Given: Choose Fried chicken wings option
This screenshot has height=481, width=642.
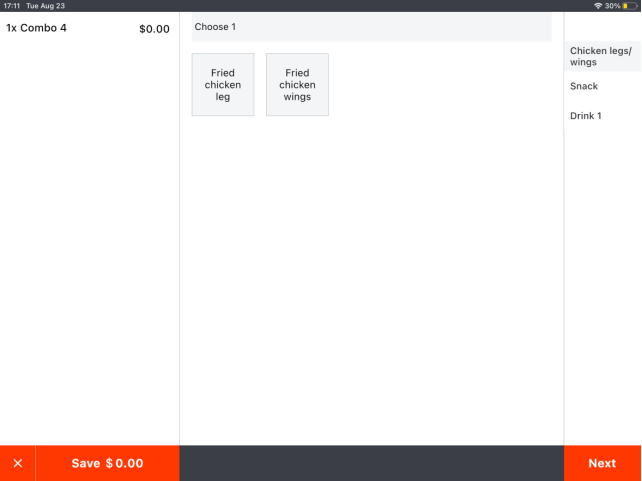Looking at the screenshot, I should pyautogui.click(x=297, y=85).
